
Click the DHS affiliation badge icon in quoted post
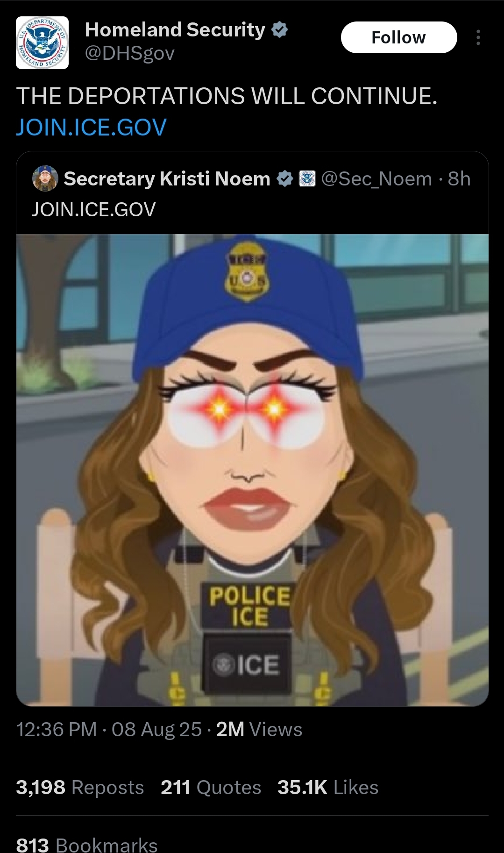307,178
